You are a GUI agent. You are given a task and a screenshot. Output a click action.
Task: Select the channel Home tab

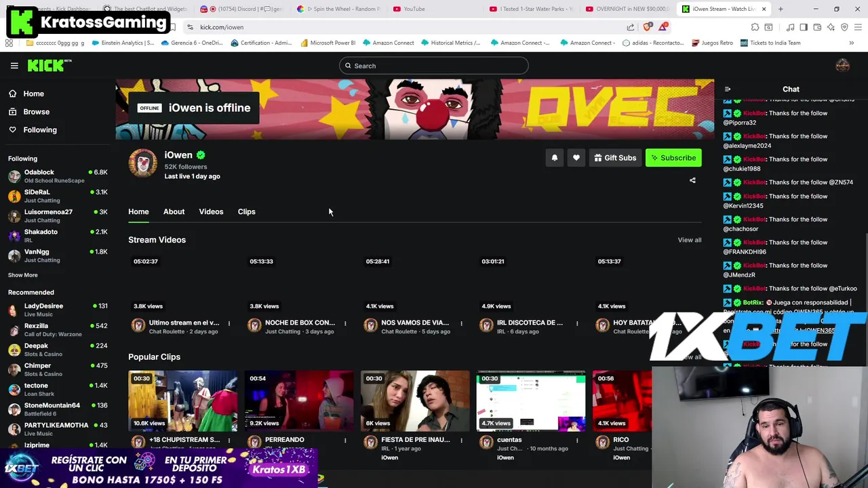[x=138, y=211]
